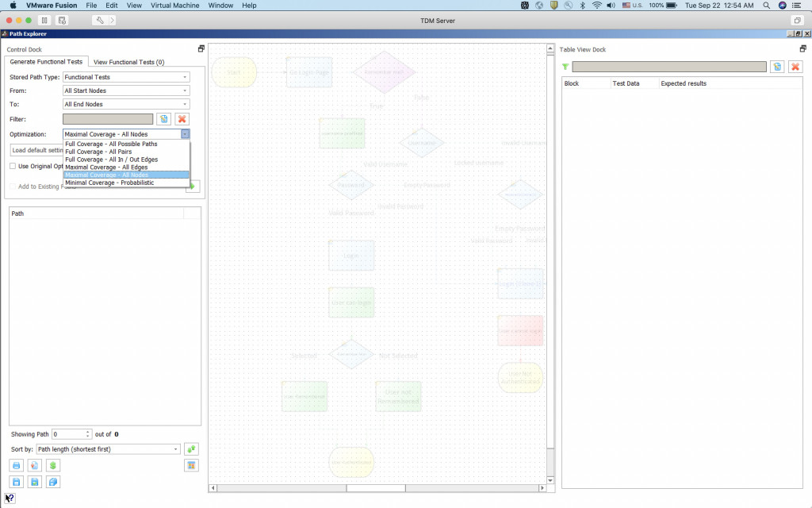
Task: Click the VMware pause button
Action: pyautogui.click(x=44, y=20)
